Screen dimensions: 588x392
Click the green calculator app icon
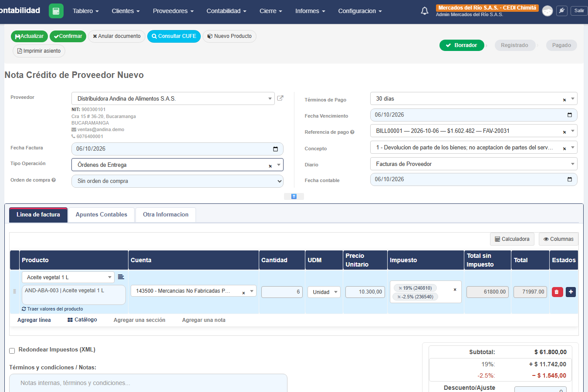56,11
